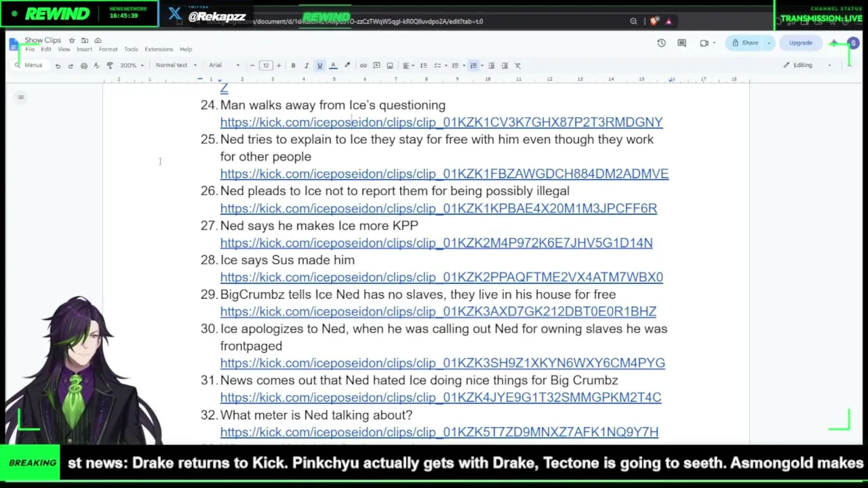Show all comments panel

[x=682, y=43]
